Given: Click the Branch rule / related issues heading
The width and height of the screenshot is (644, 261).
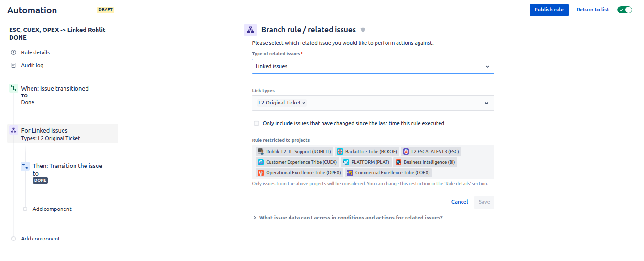Looking at the screenshot, I should pos(309,30).
